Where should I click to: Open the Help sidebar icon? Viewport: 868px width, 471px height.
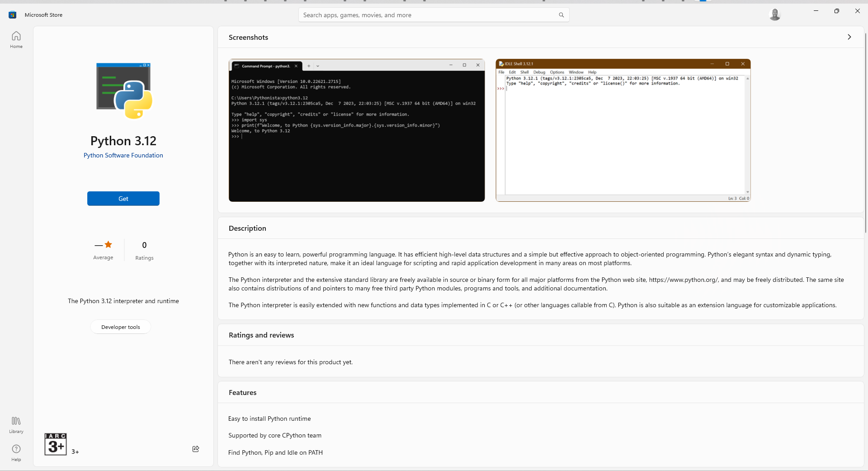[x=16, y=453]
